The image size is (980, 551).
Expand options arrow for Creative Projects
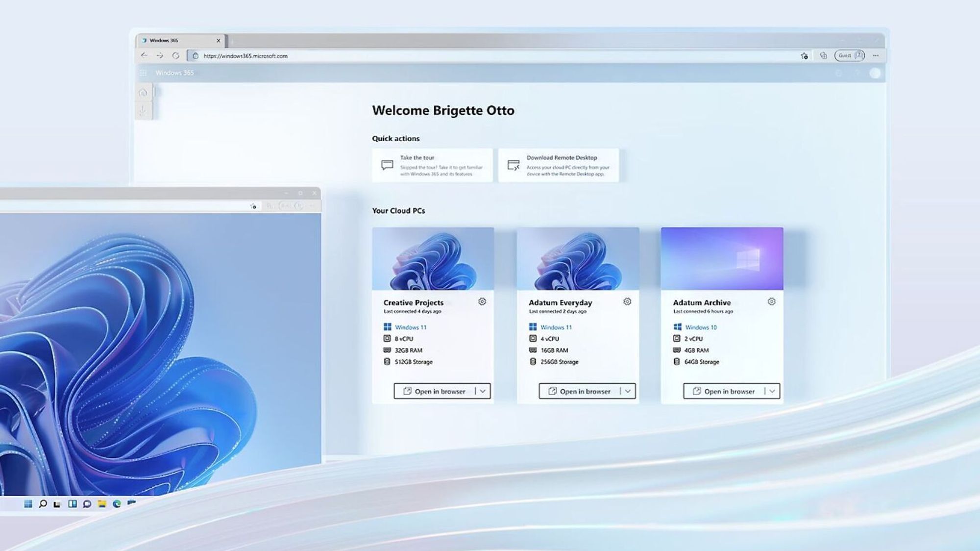(x=483, y=391)
